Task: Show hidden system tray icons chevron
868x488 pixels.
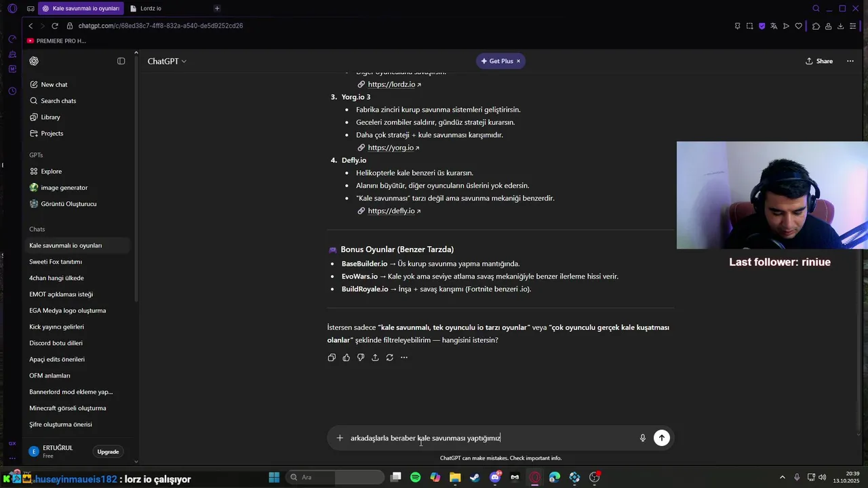Action: pyautogui.click(x=782, y=477)
